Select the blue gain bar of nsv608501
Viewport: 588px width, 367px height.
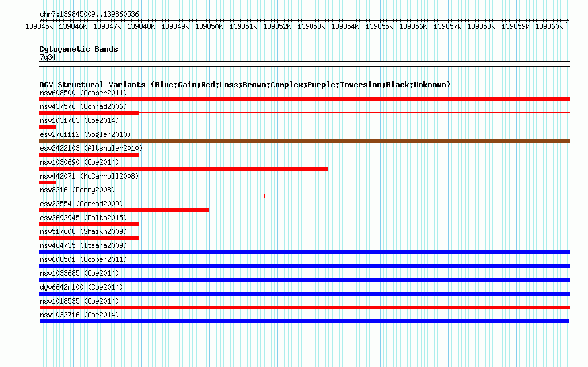coord(304,266)
